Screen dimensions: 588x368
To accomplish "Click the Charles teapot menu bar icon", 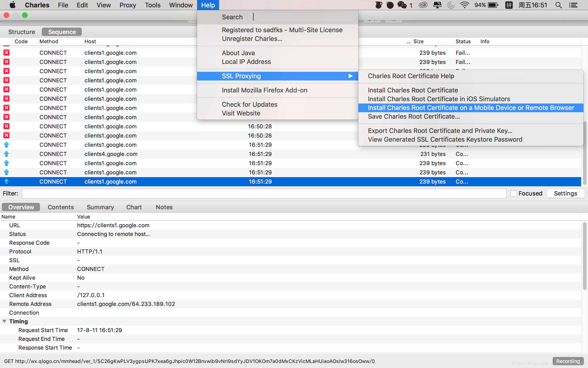I will pos(379,5).
